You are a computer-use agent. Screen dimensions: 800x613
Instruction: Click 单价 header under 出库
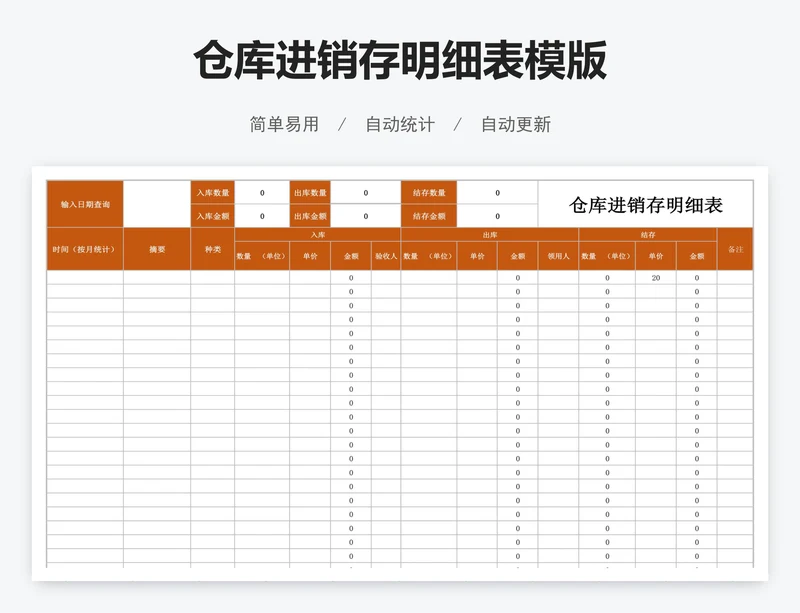point(477,256)
